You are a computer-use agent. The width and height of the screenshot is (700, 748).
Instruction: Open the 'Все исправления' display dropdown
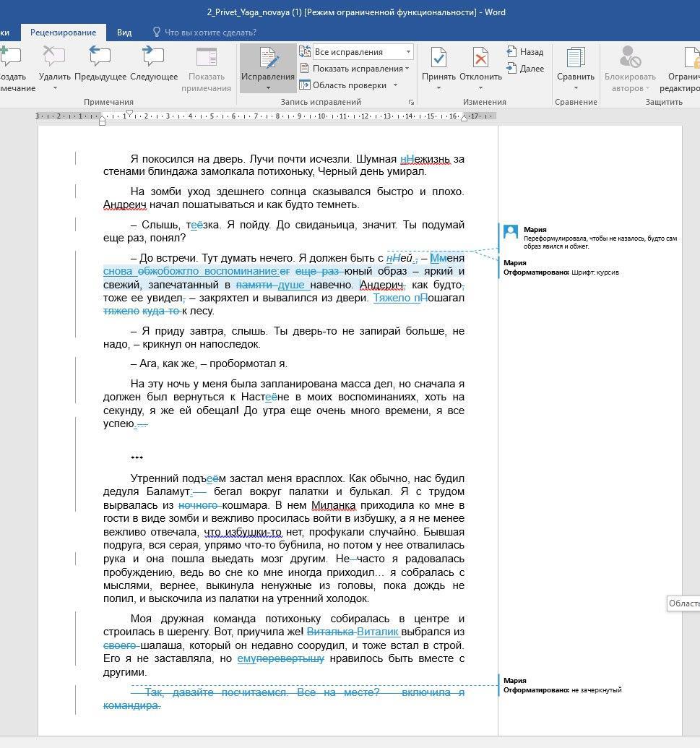[363, 52]
